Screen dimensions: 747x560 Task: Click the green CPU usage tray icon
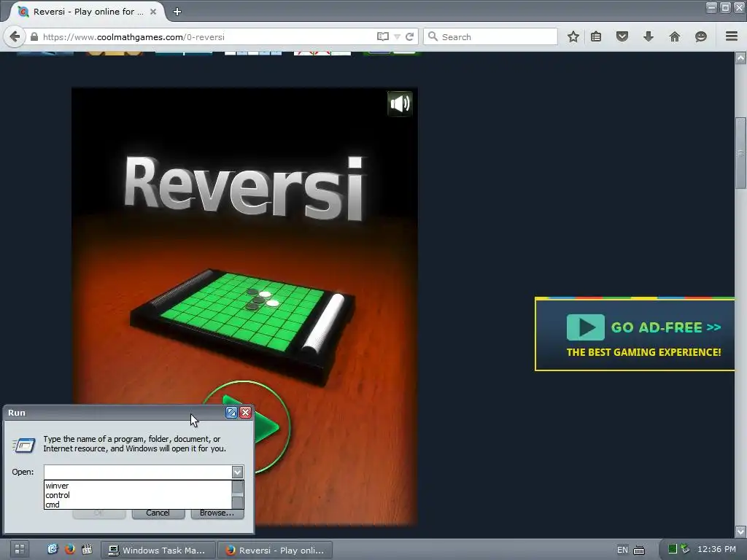[672, 549]
